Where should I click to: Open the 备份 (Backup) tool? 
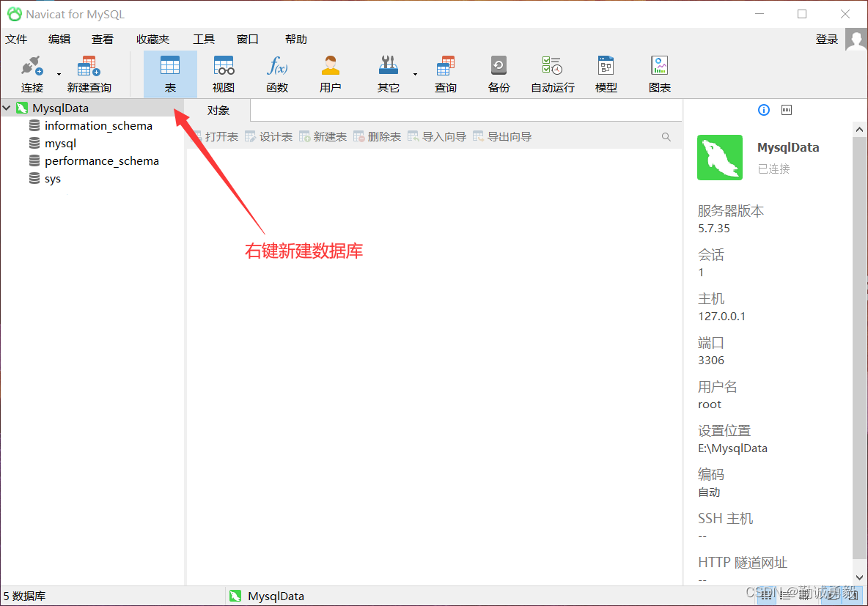(x=499, y=74)
